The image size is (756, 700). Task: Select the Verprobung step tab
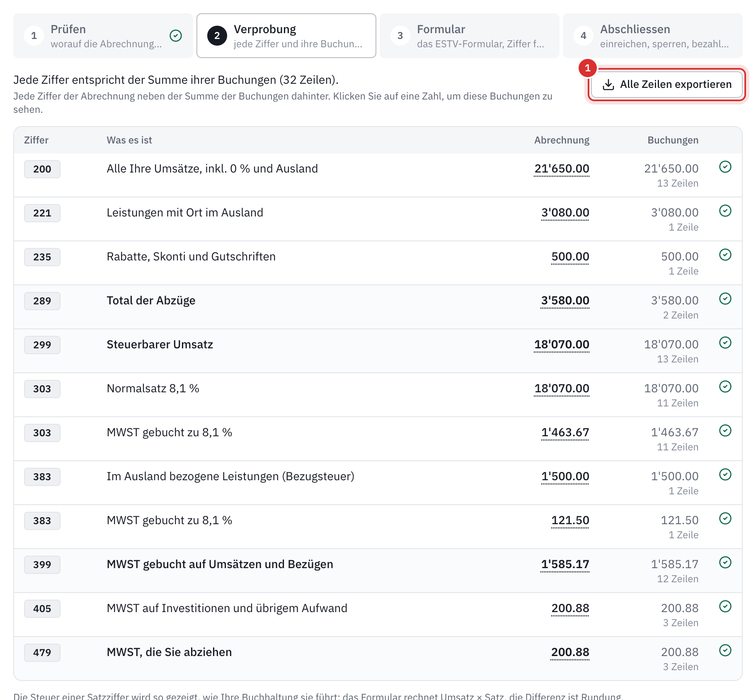click(286, 36)
